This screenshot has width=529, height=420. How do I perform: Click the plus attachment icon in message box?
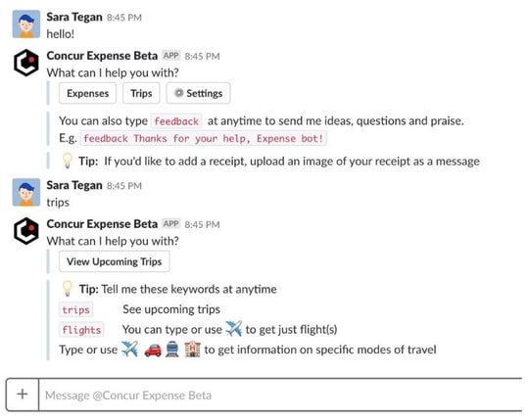pyautogui.click(x=23, y=394)
